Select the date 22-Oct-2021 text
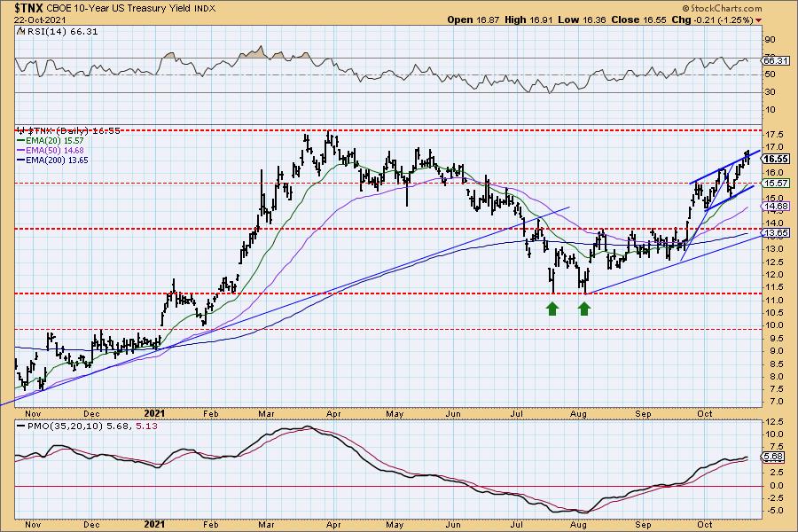Image resolution: width=798 pixels, height=532 pixels. (x=39, y=20)
